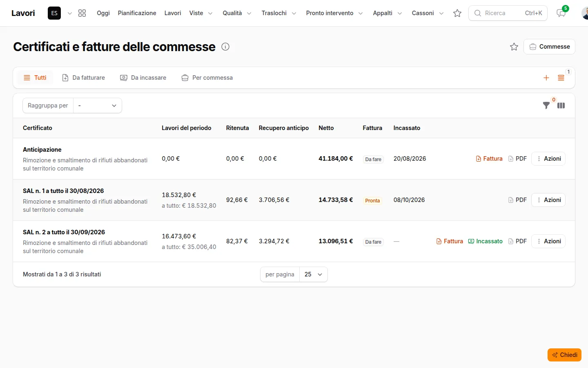The width and height of the screenshot is (588, 368).
Task: Open the user avatar menu
Action: (x=585, y=13)
